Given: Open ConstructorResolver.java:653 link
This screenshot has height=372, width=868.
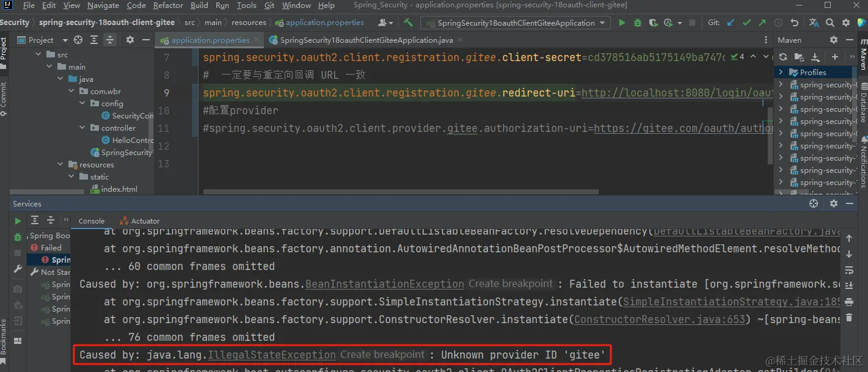Looking at the screenshot, I should [660, 319].
